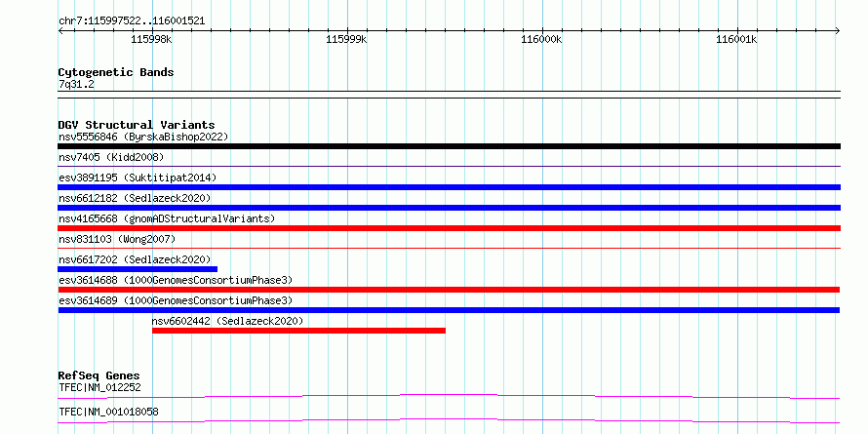This screenshot has width=868, height=434.
Task: Click the RefSeq Genes track title
Action: tap(99, 375)
